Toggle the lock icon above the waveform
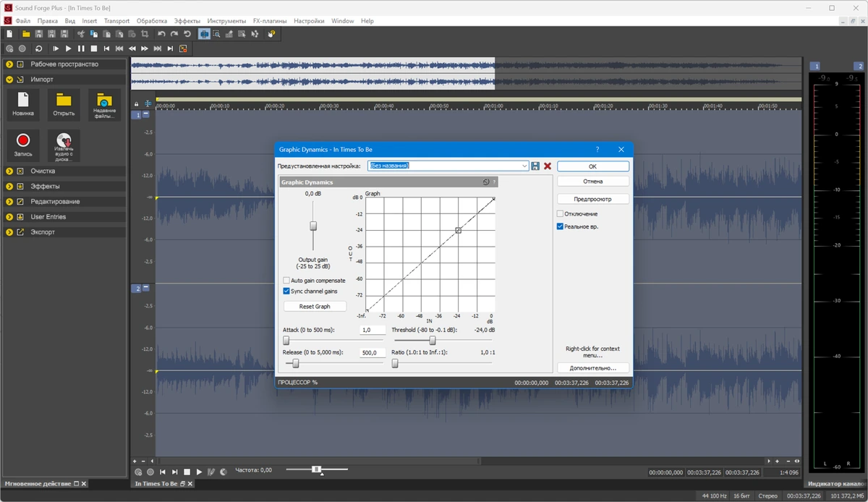This screenshot has height=502, width=868. 136,103
